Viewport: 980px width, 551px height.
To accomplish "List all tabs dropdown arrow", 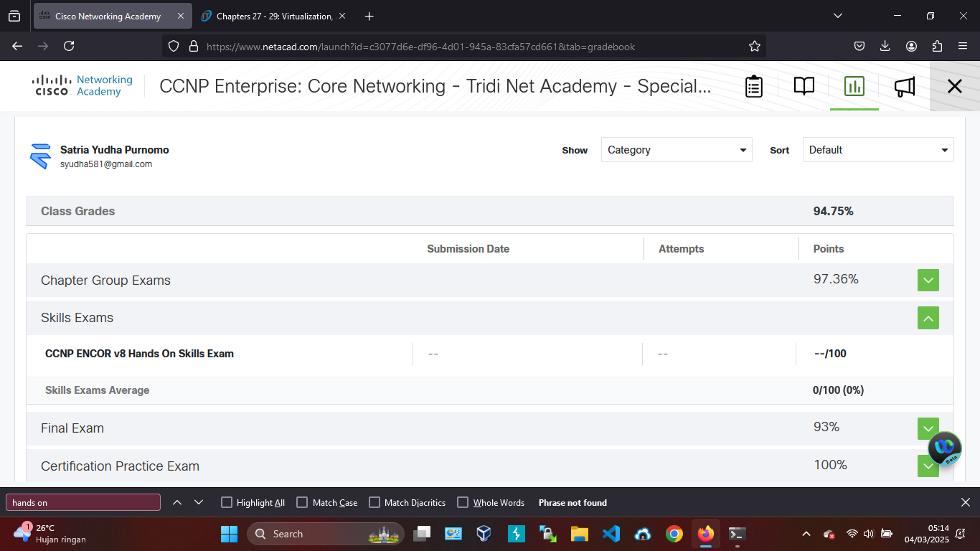I will pos(838,16).
